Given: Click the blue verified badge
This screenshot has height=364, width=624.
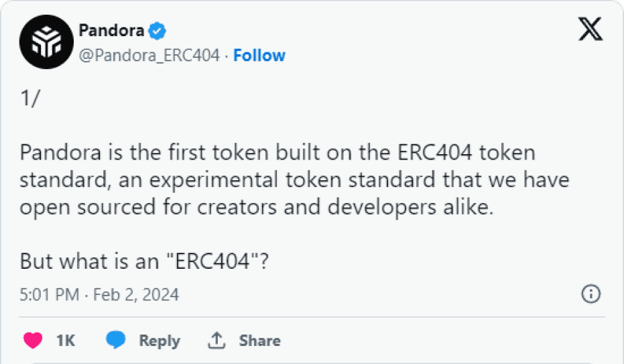Looking at the screenshot, I should 157,31.
